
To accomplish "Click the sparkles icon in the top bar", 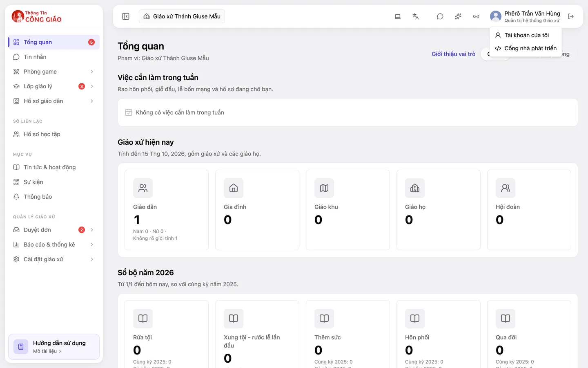I will (x=458, y=16).
